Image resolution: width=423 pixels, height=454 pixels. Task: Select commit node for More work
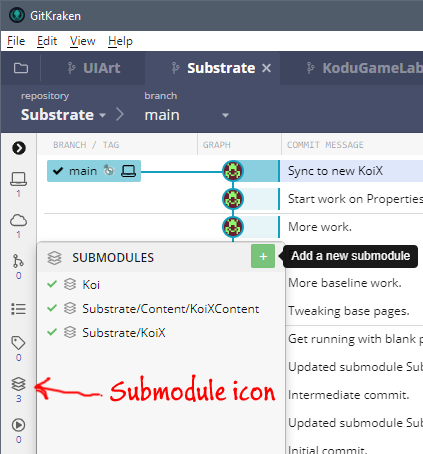(233, 227)
